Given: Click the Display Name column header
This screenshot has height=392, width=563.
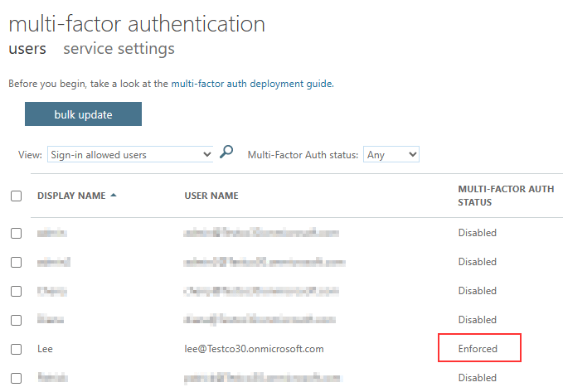Looking at the screenshot, I should tap(71, 196).
